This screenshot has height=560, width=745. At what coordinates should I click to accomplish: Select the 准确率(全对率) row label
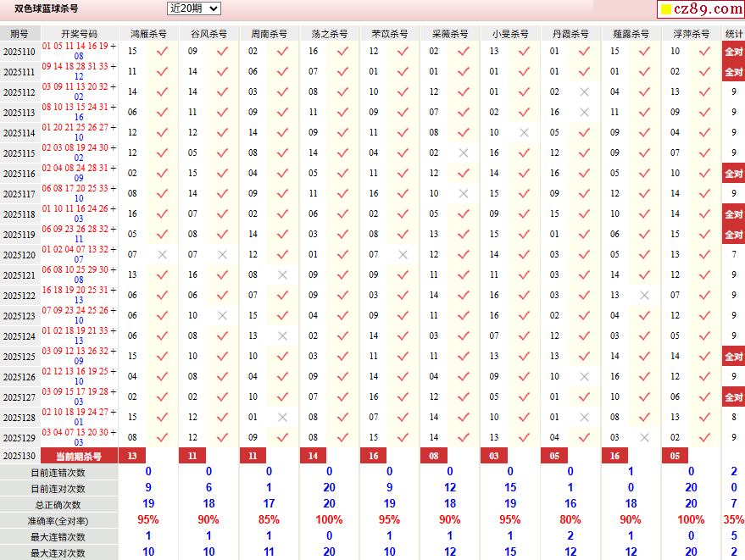[58, 520]
